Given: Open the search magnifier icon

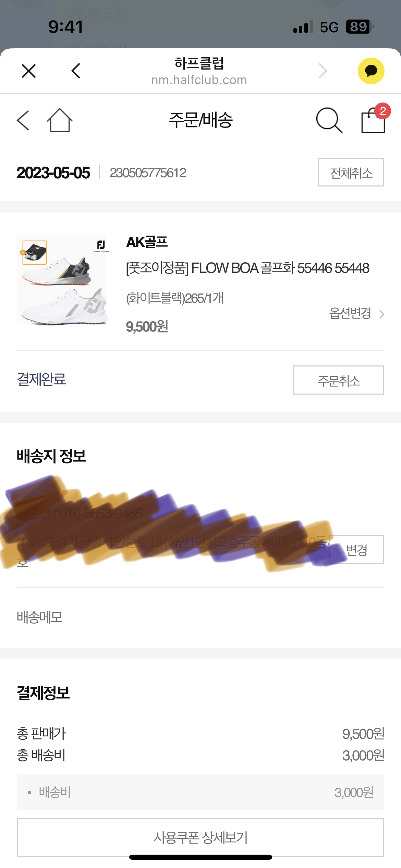Looking at the screenshot, I should [x=329, y=120].
